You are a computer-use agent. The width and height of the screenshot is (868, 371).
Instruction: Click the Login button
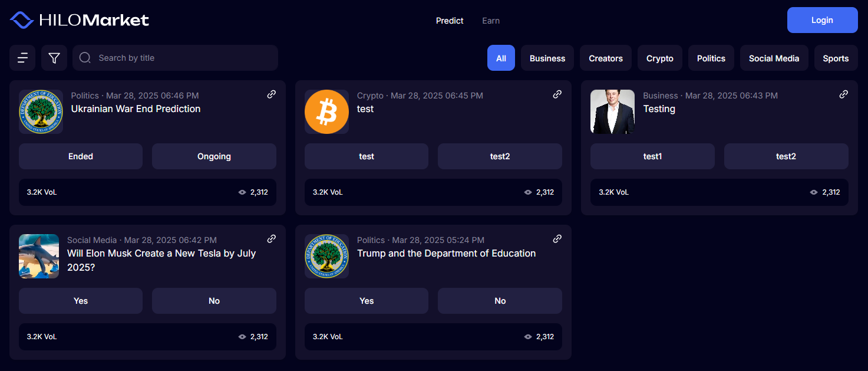[822, 20]
